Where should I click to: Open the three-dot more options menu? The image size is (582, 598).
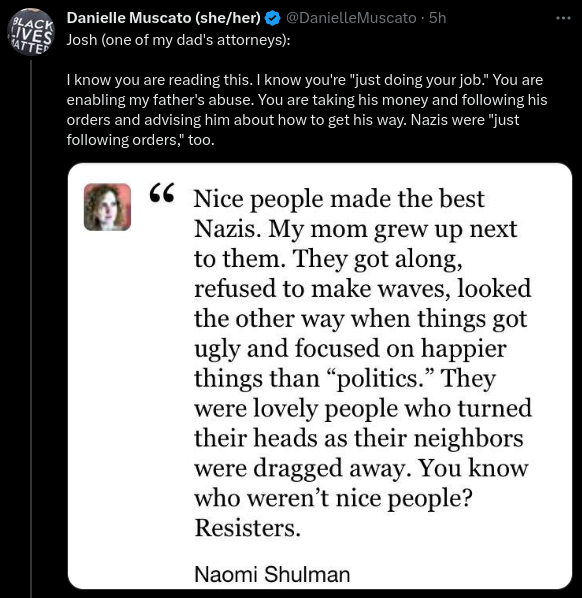563,18
